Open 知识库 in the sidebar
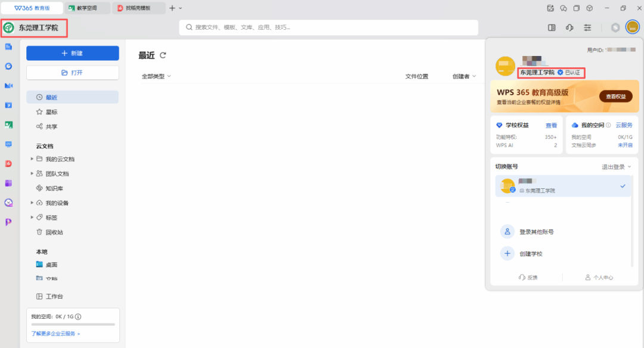 click(x=72, y=188)
